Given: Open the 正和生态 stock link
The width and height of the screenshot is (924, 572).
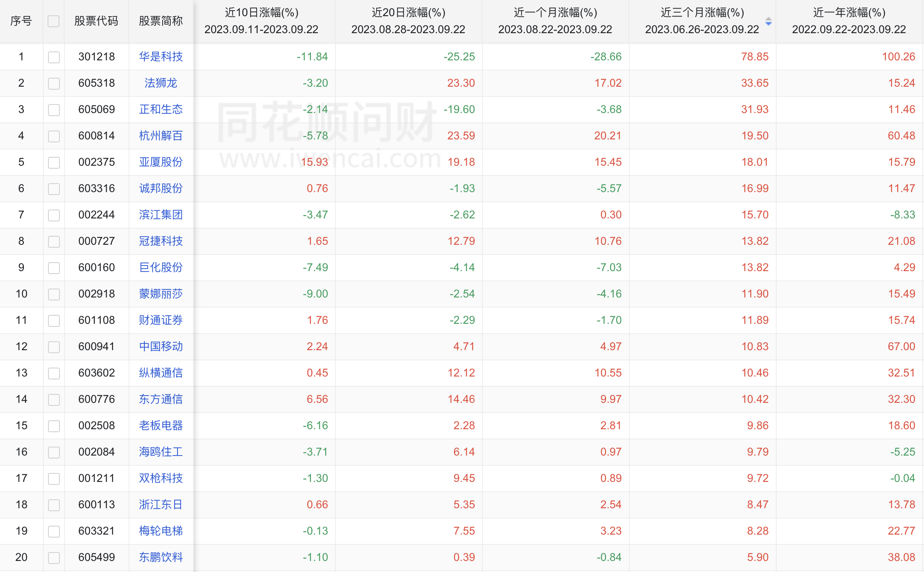Looking at the screenshot, I should (x=161, y=109).
